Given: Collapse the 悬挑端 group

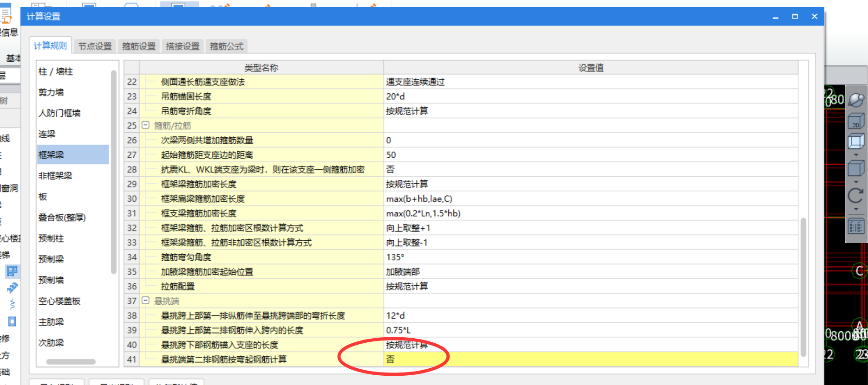Looking at the screenshot, I should tap(145, 301).
